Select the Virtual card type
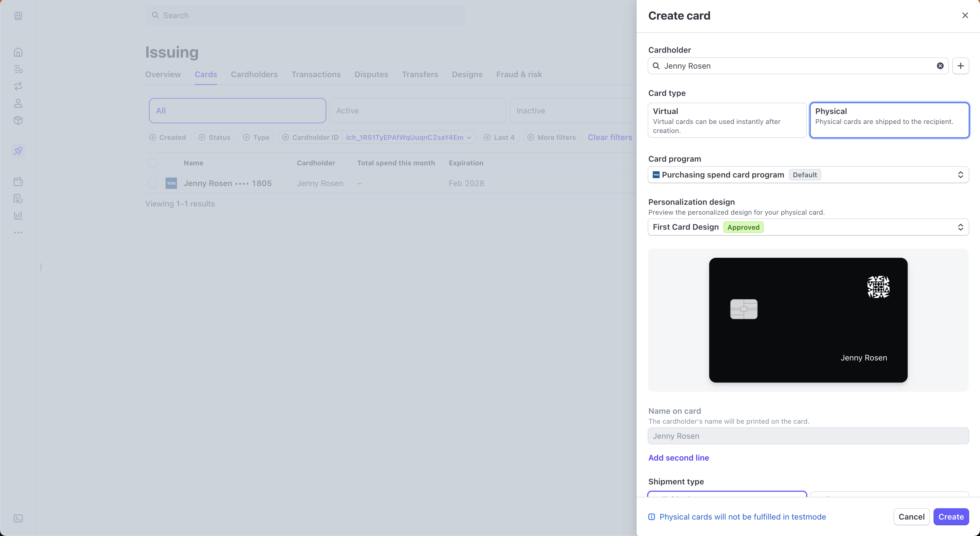Viewport: 980px width, 536px height. click(x=726, y=120)
